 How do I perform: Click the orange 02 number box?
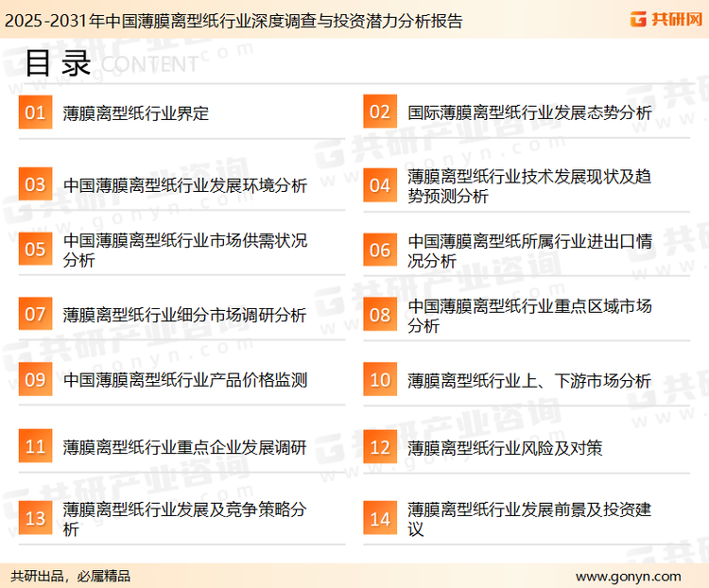point(380,112)
